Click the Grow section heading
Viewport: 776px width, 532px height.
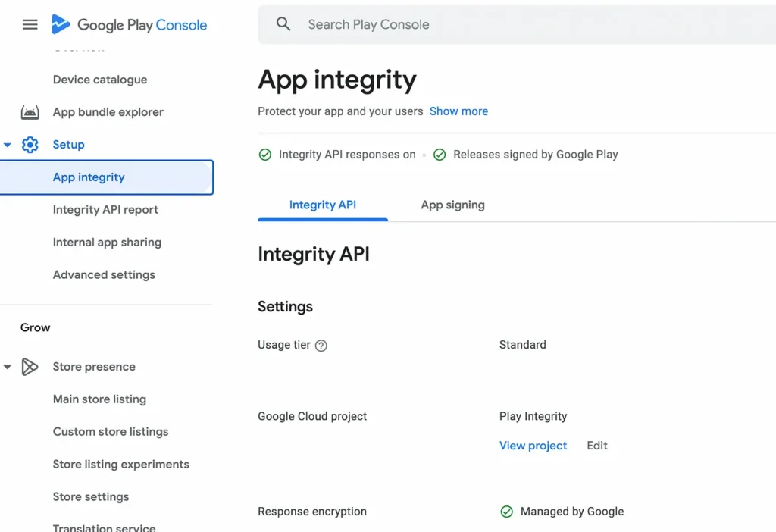[35, 327]
